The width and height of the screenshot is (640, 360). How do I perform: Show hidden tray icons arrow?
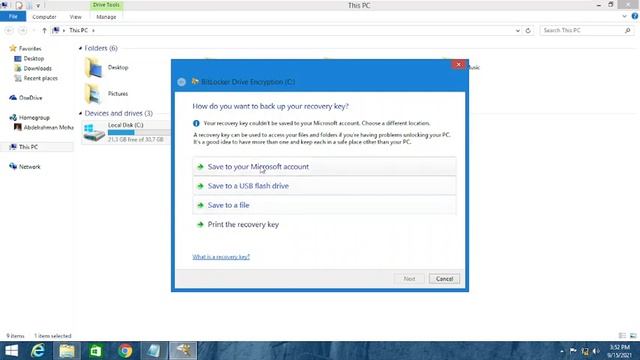[562, 351]
